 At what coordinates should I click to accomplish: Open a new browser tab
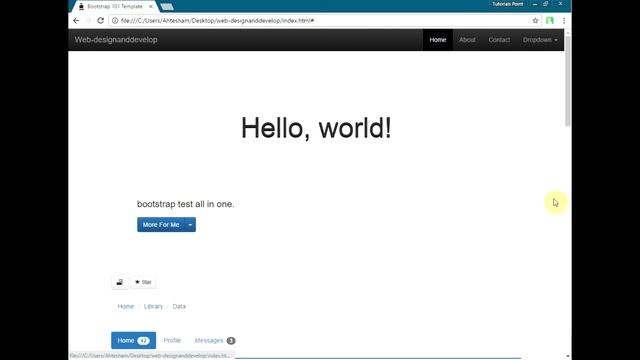(x=167, y=7)
